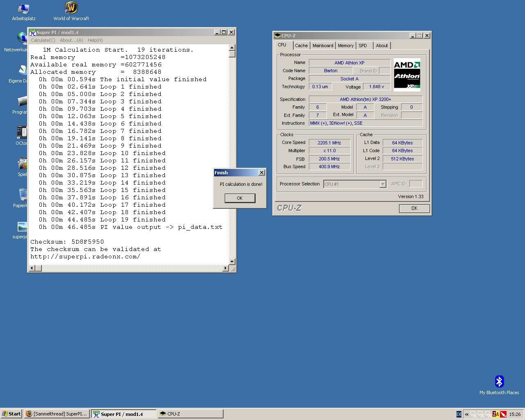Click OK in the Finish dialog
The width and height of the screenshot is (525, 420).
240,198
